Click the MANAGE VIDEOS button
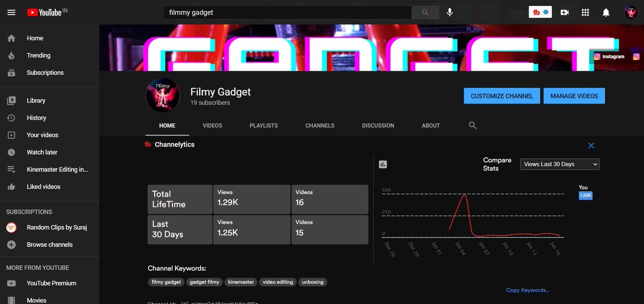The image size is (644, 304). click(x=574, y=96)
